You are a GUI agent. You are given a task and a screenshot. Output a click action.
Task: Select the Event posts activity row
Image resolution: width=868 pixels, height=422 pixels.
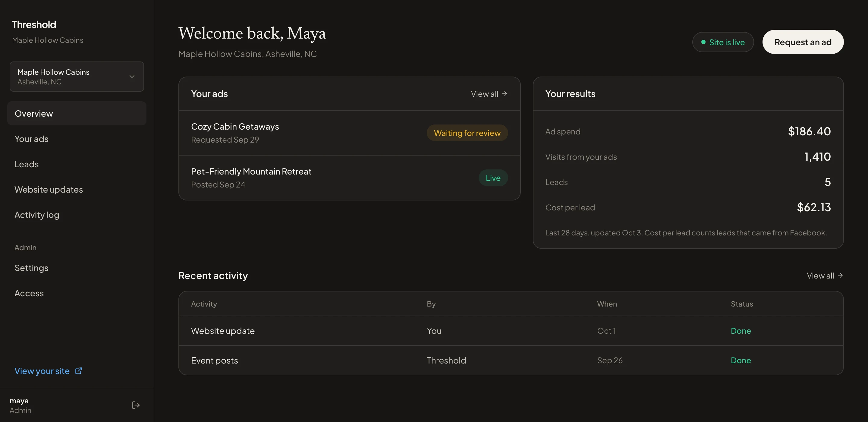click(x=511, y=360)
